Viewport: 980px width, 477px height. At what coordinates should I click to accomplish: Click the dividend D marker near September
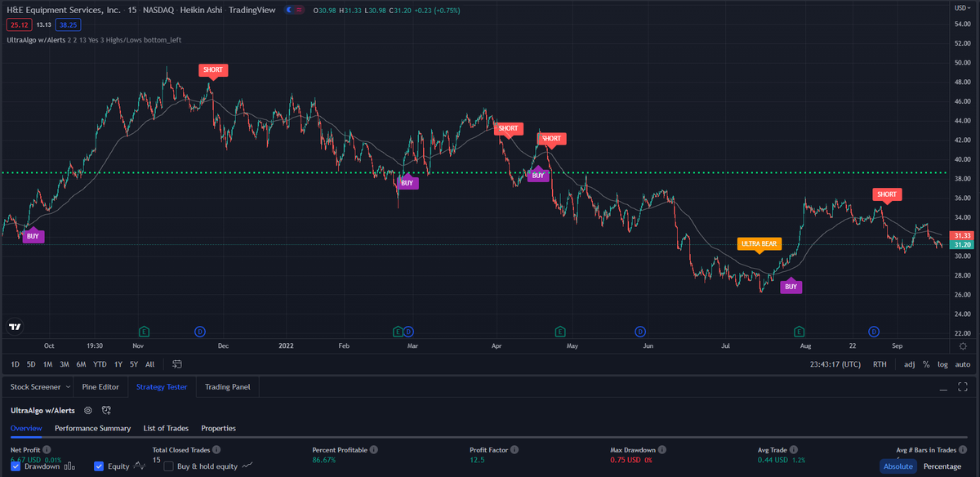[x=874, y=331]
